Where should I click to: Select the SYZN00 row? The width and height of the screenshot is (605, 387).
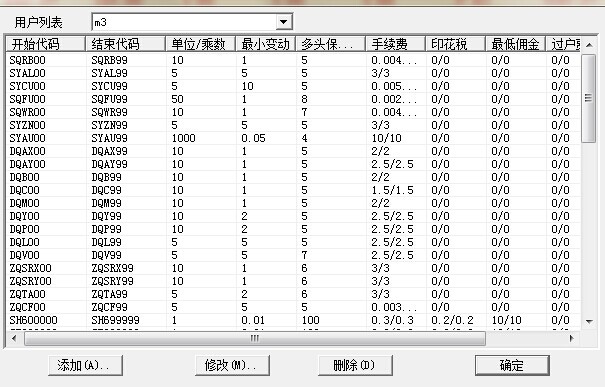pyautogui.click(x=293, y=125)
